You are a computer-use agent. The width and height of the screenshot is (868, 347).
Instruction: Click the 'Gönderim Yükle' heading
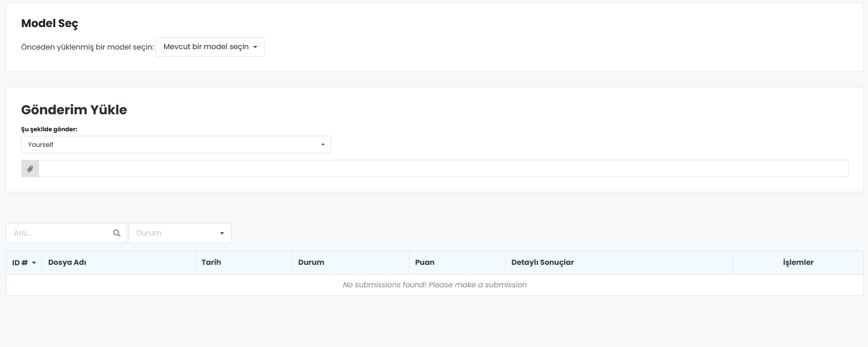[x=74, y=110]
